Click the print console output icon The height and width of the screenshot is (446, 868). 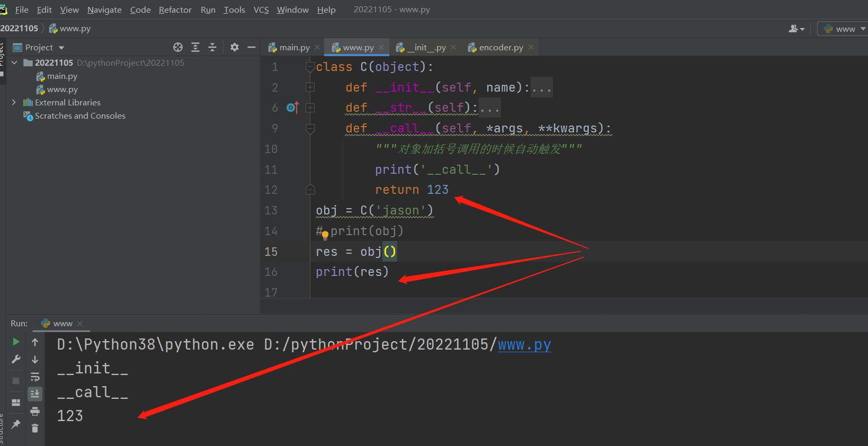(35, 411)
